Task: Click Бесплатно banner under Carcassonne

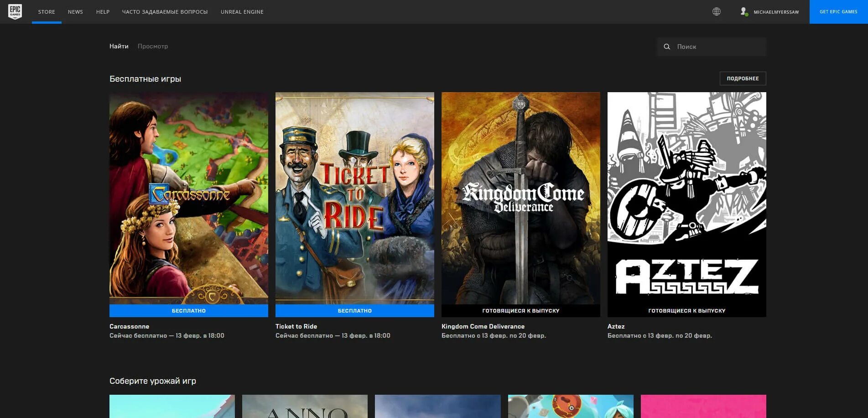Action: tap(189, 311)
